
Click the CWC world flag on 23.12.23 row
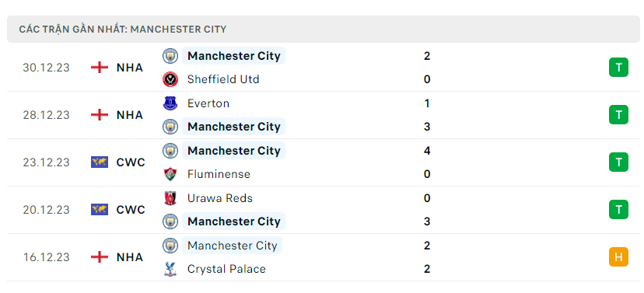click(100, 162)
